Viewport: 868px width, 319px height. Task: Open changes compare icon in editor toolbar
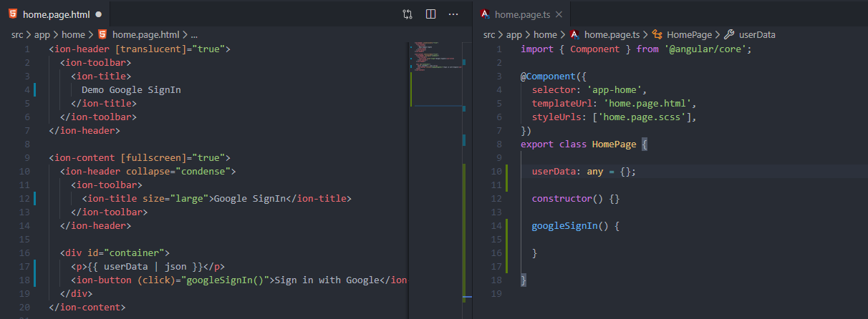408,14
